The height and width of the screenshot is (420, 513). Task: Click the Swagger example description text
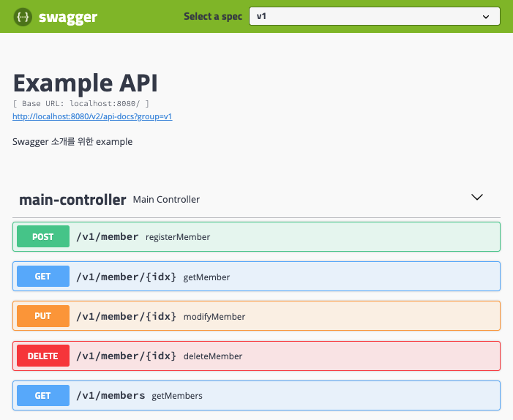[x=72, y=142]
